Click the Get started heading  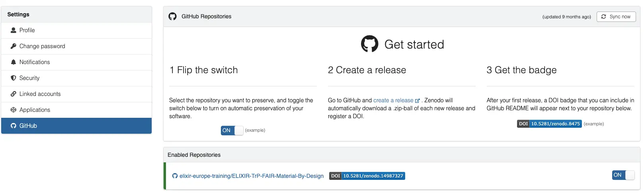[x=414, y=44]
